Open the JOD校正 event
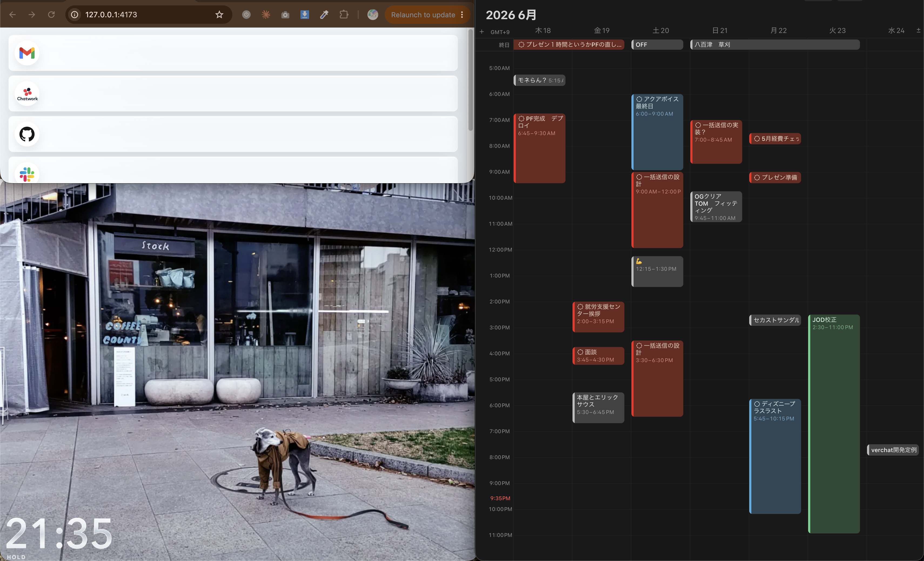Image resolution: width=924 pixels, height=561 pixels. pos(833,424)
